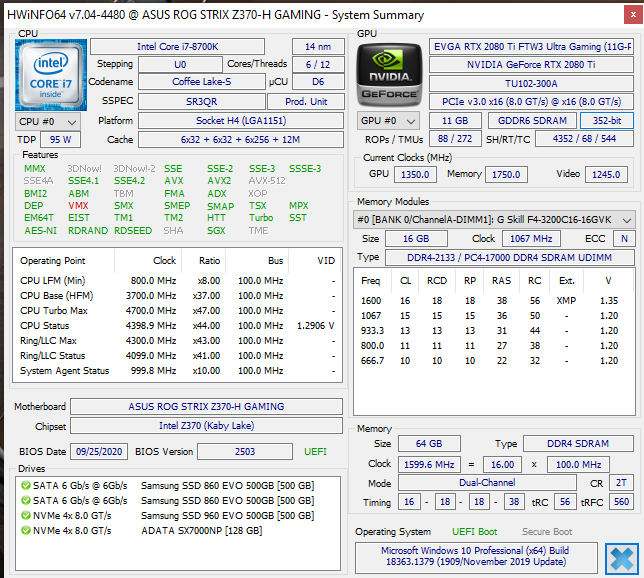The image size is (644, 578).
Task: Click the command rate 2T field
Action: [621, 483]
